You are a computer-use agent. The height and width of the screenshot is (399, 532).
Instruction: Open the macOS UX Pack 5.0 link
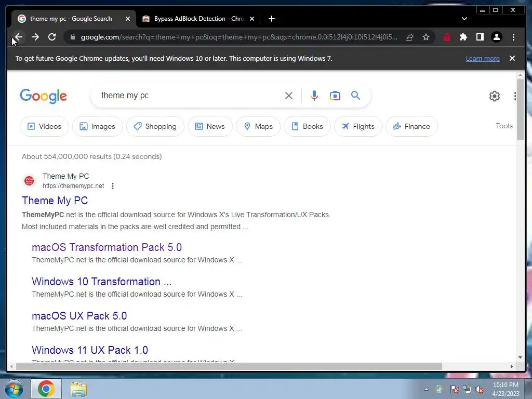(79, 316)
